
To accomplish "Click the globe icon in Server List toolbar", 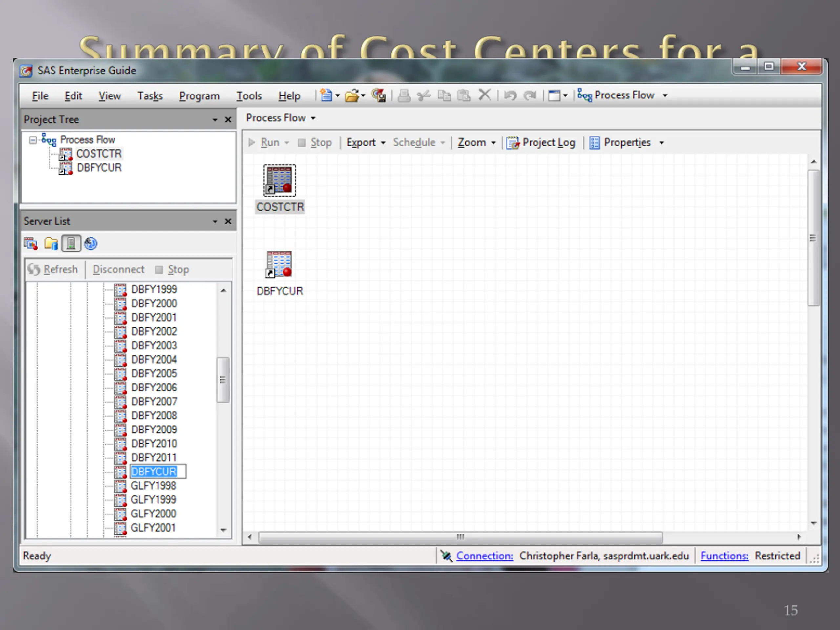I will [91, 243].
